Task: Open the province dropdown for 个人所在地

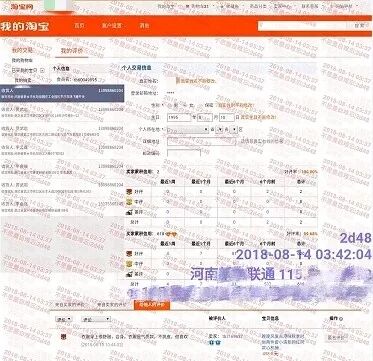Action: pyautogui.click(x=188, y=129)
